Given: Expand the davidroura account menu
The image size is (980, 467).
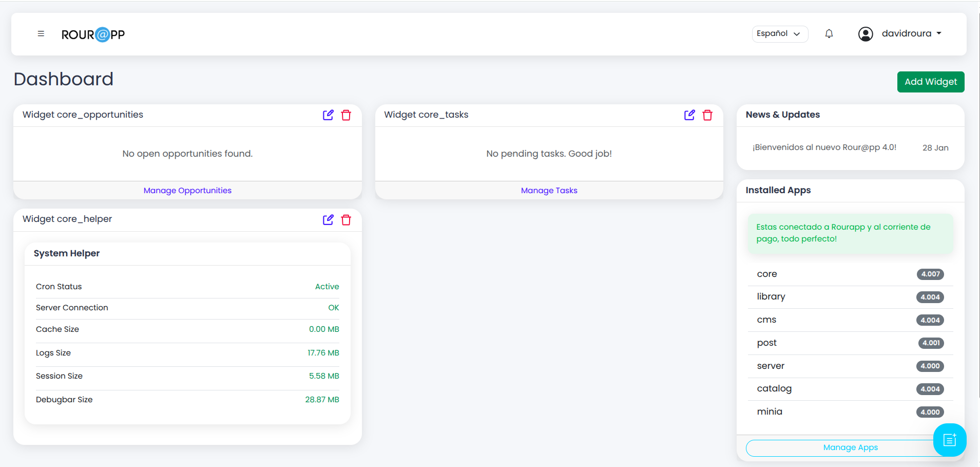Looking at the screenshot, I should pos(912,34).
